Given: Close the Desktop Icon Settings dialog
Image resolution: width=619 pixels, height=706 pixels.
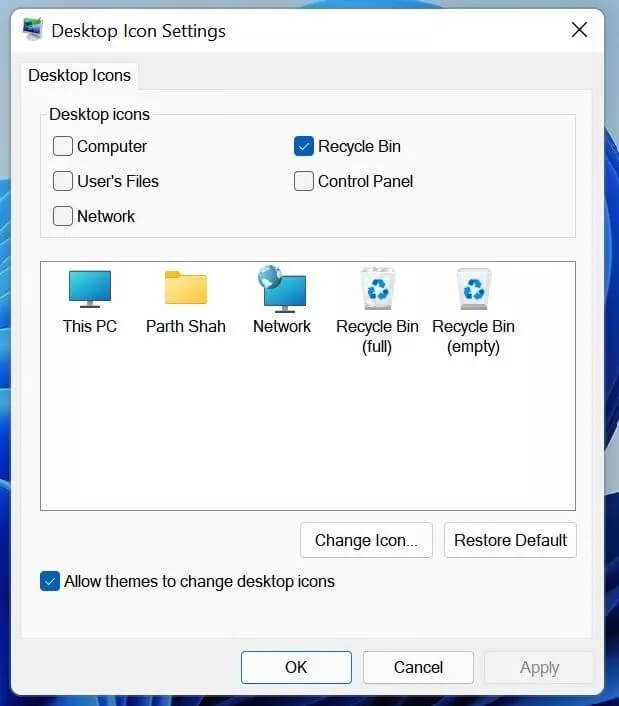Looking at the screenshot, I should [579, 30].
